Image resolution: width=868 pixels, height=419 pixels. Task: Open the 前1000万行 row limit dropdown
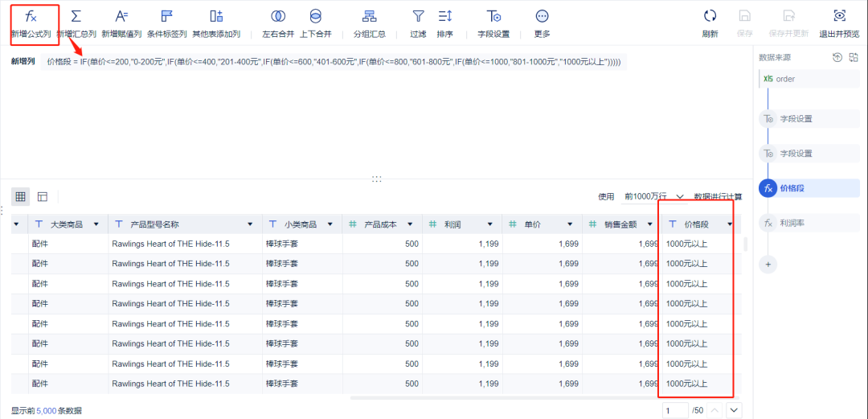click(x=653, y=196)
